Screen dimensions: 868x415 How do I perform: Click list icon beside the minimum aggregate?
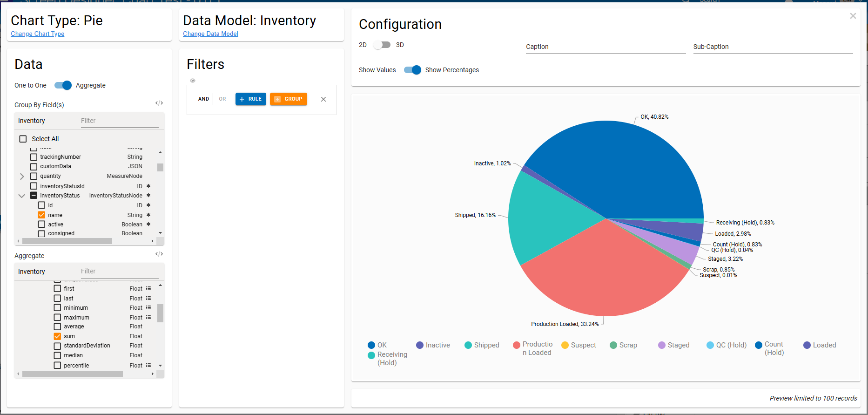148,308
